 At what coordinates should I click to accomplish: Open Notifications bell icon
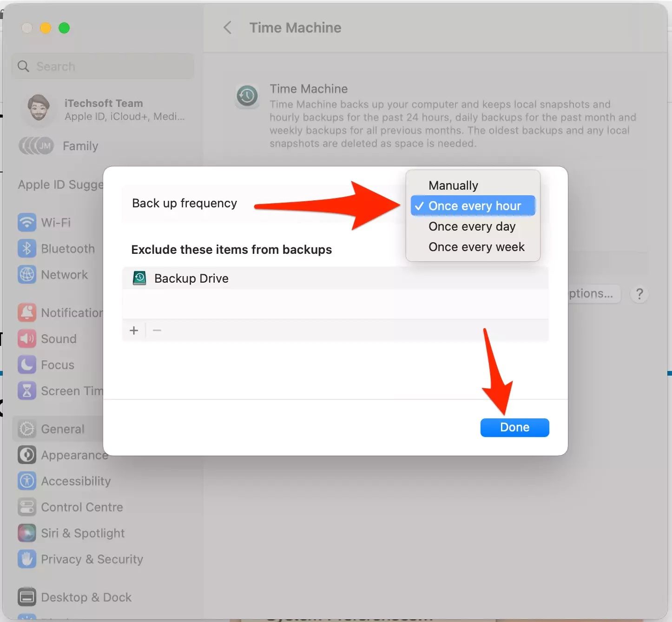[x=27, y=312]
